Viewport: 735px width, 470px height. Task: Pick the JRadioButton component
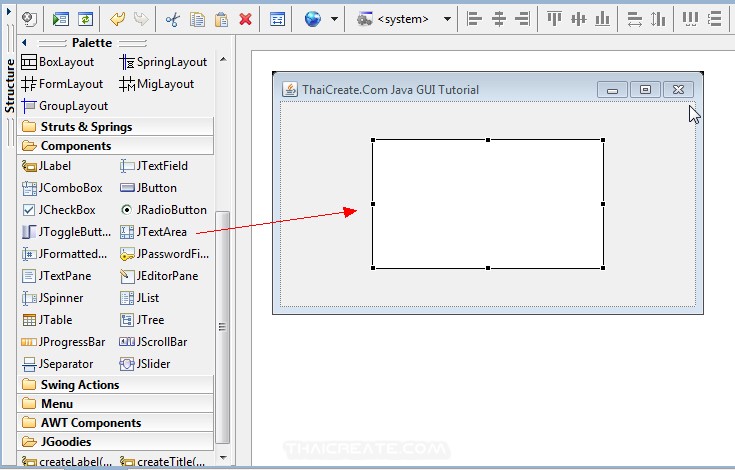point(163,210)
